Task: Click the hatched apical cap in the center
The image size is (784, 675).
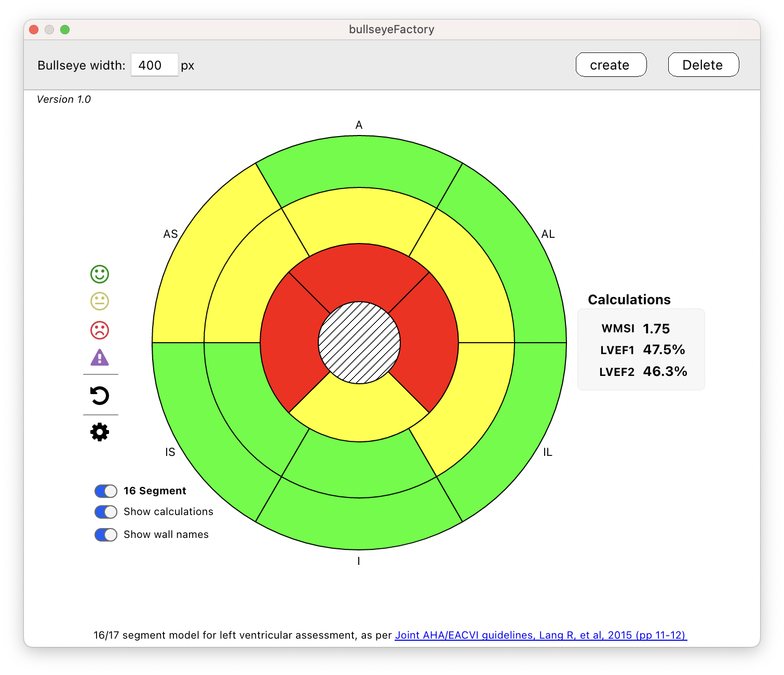Action: 359,343
